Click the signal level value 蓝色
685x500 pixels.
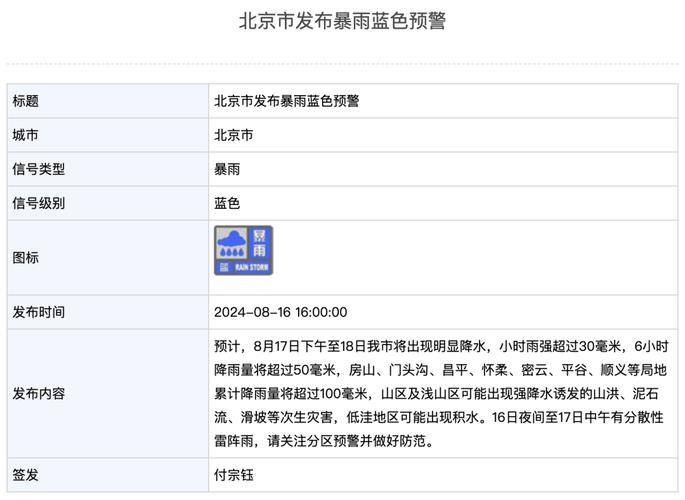227,203
